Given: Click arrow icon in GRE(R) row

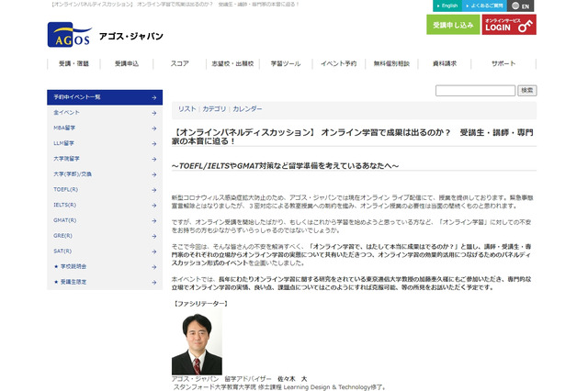Looking at the screenshot, I should [x=154, y=236].
